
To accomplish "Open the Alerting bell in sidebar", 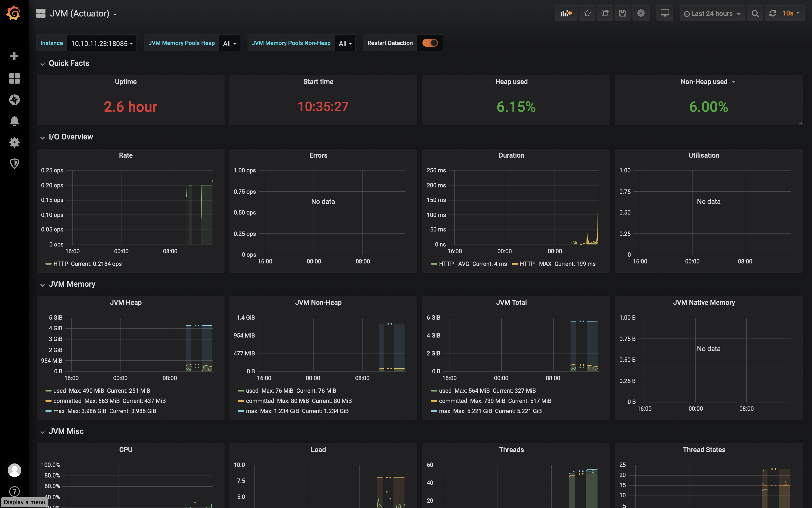I will (14, 121).
